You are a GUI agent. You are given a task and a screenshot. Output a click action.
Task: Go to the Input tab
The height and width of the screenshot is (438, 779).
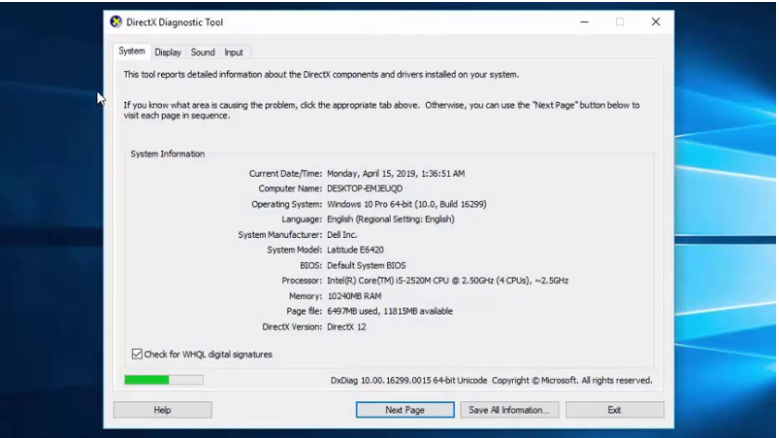tap(234, 52)
